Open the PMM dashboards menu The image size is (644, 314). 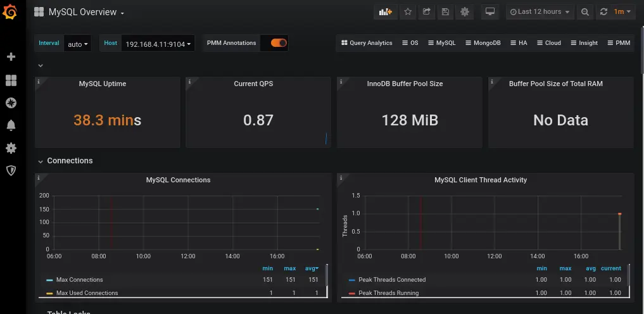click(x=619, y=42)
